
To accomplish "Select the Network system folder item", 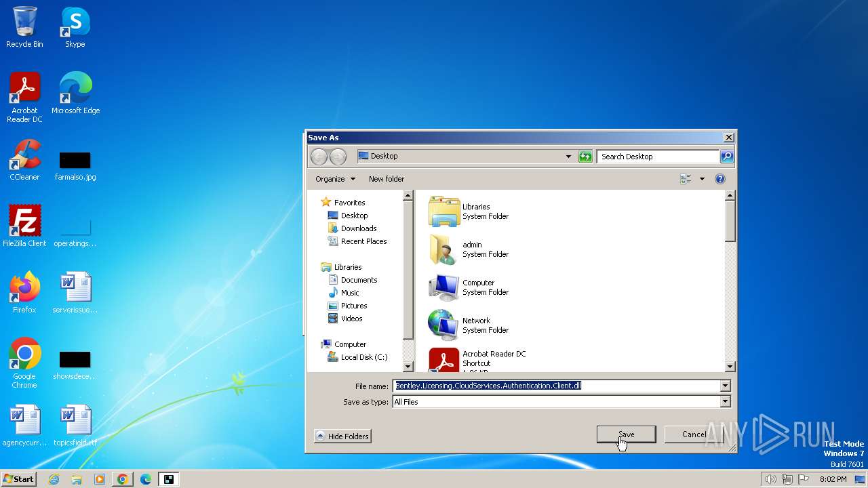I will point(468,325).
